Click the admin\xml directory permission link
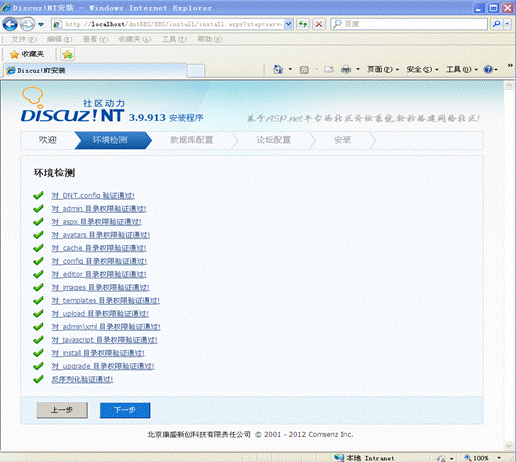This screenshot has height=462, width=516. (106, 327)
